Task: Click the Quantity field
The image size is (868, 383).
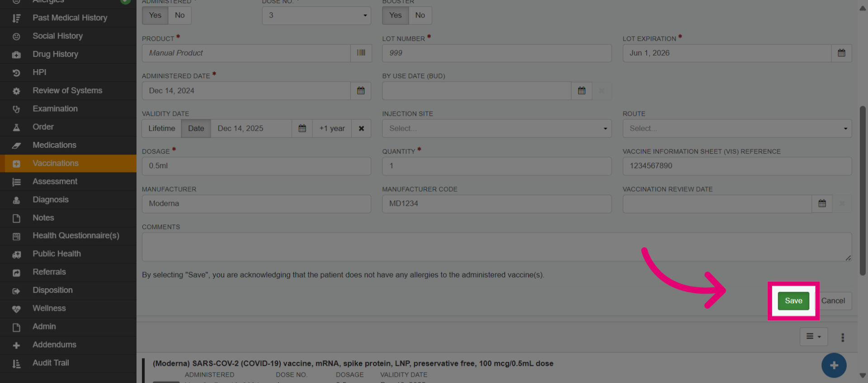Action: click(497, 166)
